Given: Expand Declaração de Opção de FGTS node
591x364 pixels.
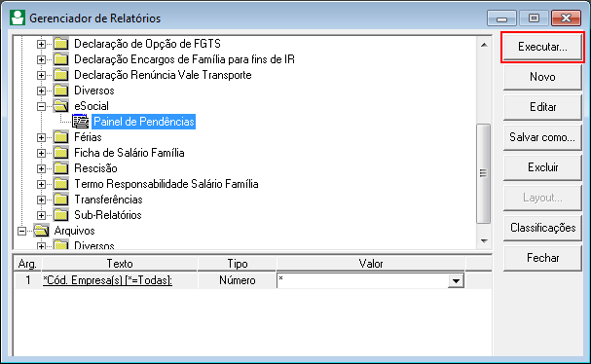Looking at the screenshot, I should [41, 44].
